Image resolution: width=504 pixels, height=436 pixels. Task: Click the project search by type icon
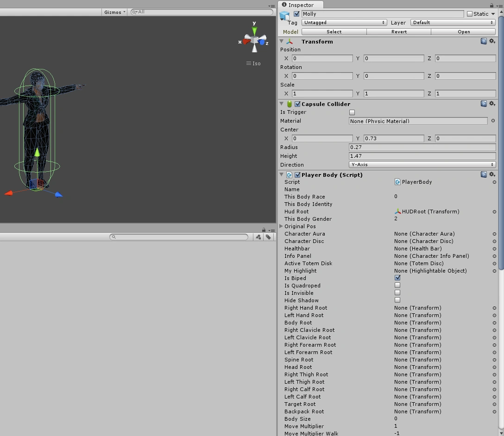coord(258,237)
